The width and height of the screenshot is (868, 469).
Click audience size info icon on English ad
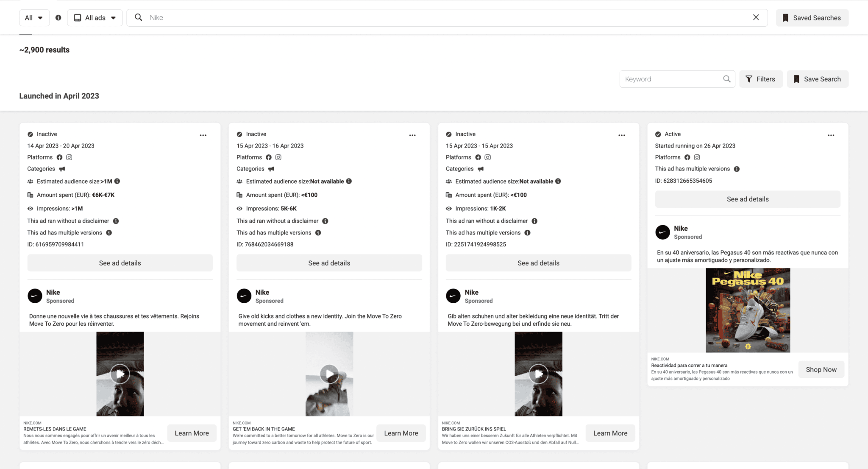[349, 181]
